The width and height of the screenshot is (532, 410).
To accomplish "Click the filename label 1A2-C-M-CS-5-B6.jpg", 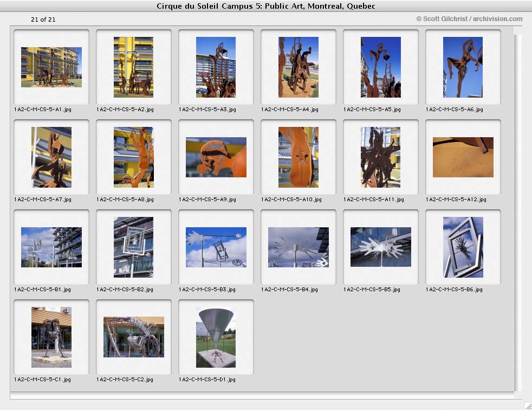I will pyautogui.click(x=454, y=290).
